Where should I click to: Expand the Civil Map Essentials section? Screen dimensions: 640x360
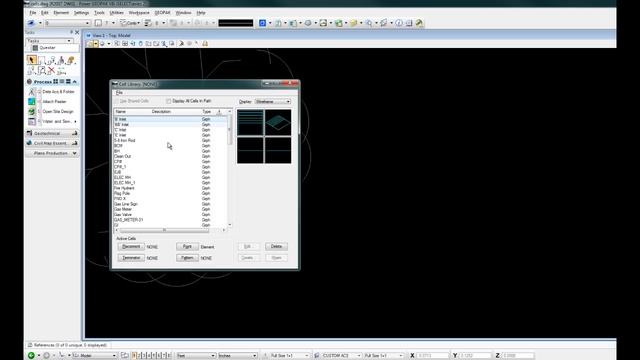(x=52, y=143)
